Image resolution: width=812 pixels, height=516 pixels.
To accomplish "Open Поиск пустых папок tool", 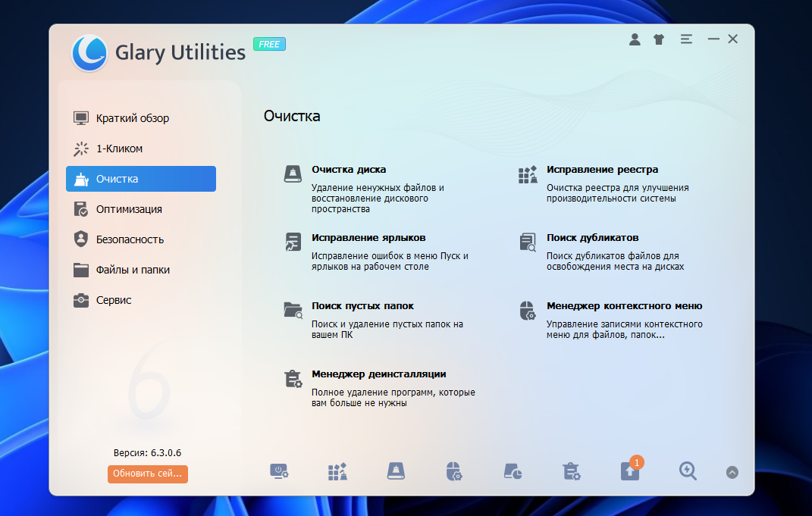I will (x=362, y=306).
